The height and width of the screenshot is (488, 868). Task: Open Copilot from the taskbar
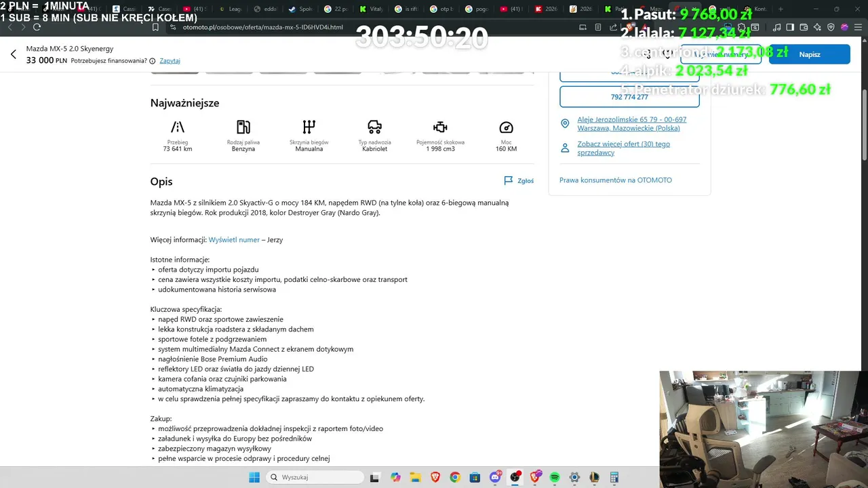coord(395,477)
